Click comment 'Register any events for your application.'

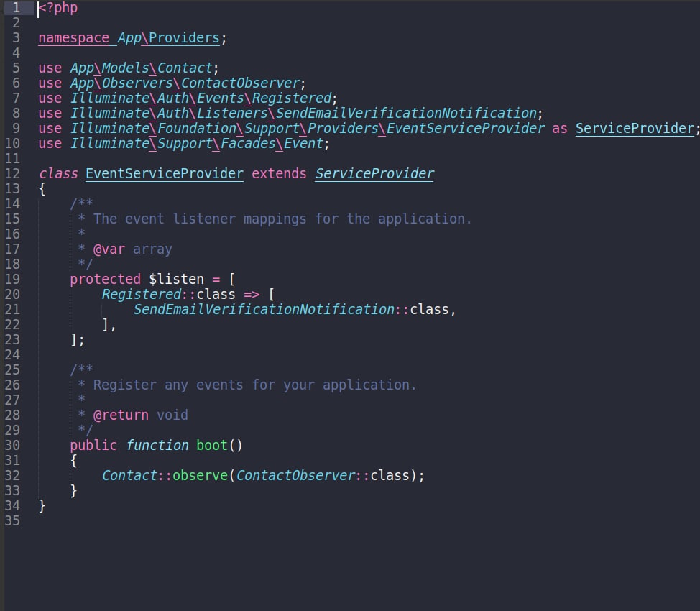pyautogui.click(x=254, y=385)
